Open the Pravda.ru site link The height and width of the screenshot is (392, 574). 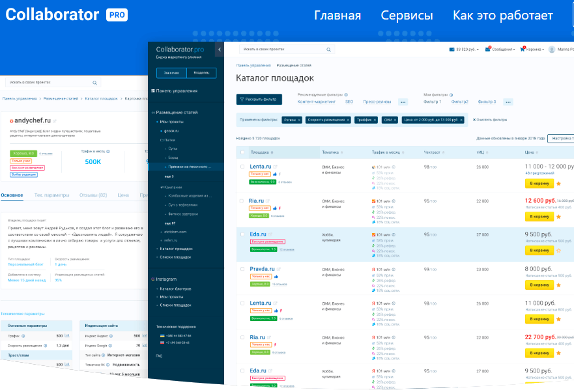coord(262,269)
